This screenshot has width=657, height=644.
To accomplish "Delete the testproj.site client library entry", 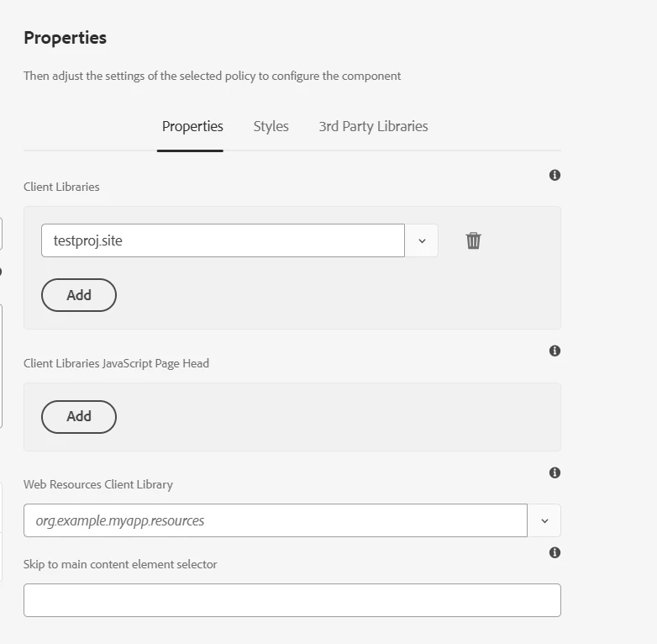I will coord(474,240).
